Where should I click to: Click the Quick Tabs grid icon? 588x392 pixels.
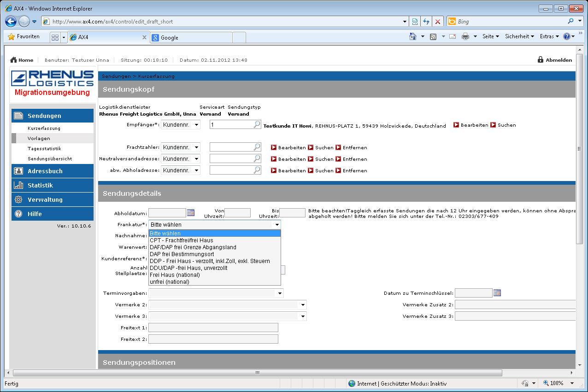(x=55, y=37)
